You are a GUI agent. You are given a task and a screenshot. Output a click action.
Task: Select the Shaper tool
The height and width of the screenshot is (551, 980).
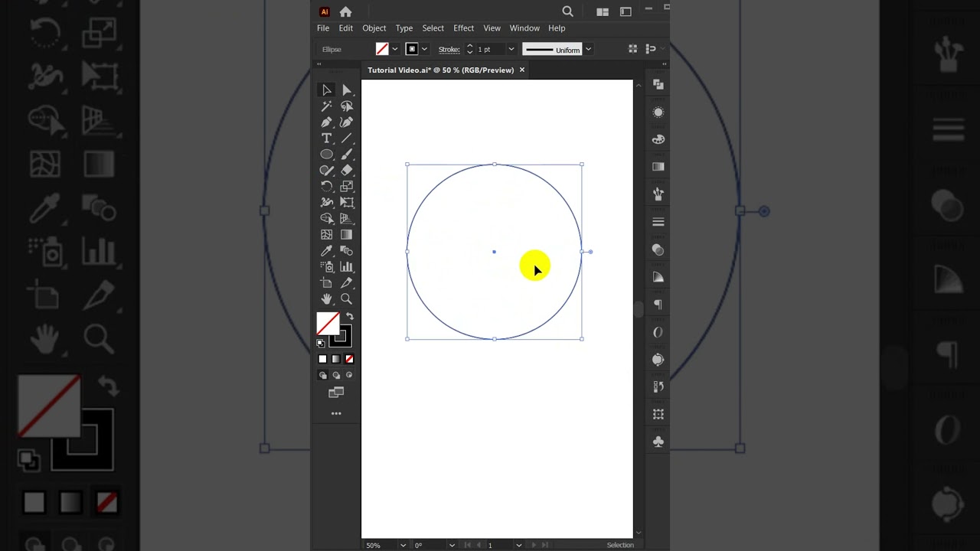coord(327,171)
